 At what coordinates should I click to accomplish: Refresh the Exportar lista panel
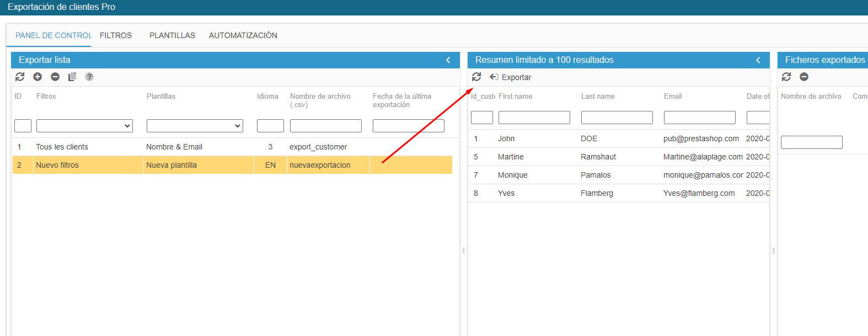pyautogui.click(x=20, y=77)
